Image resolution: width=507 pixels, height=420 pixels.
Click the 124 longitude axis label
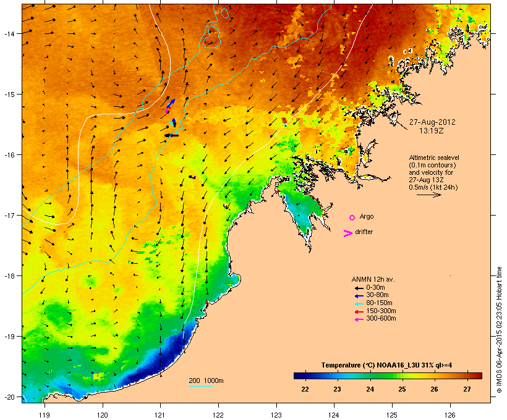pos(334,415)
